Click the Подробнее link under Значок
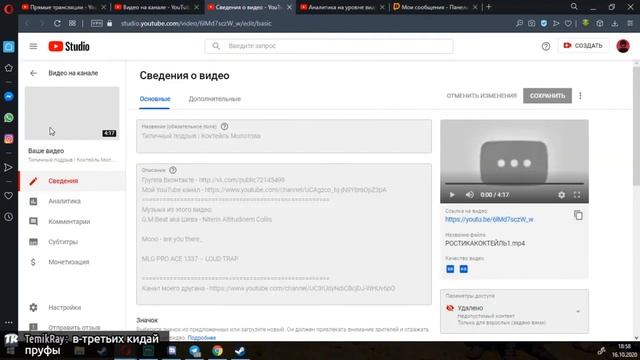640x360 pixels. tap(202, 338)
